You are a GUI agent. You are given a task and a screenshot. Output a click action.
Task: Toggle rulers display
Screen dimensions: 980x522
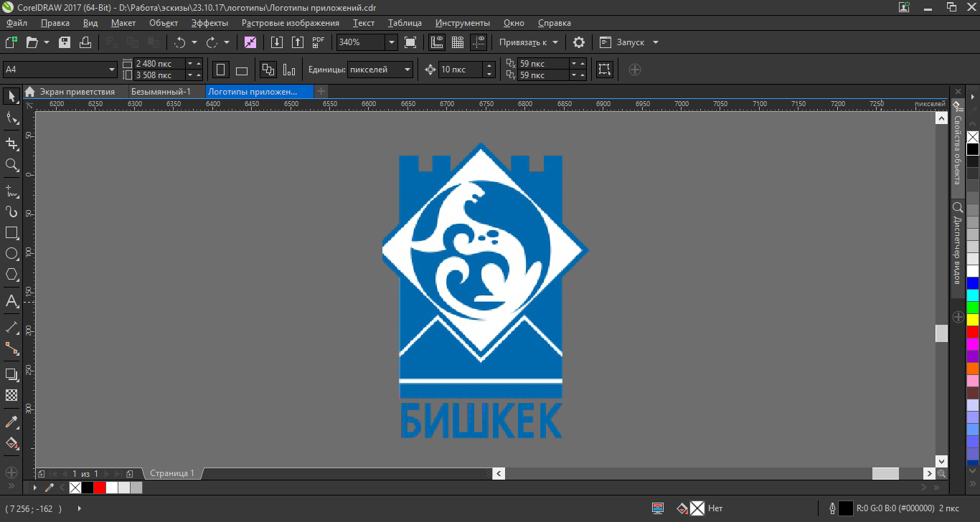click(437, 42)
